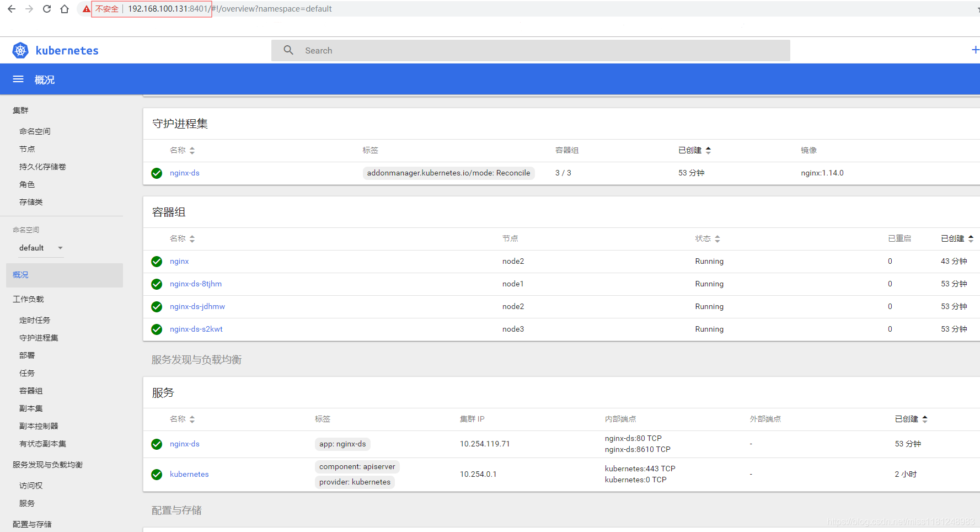Click the browser back arrow

[12, 9]
